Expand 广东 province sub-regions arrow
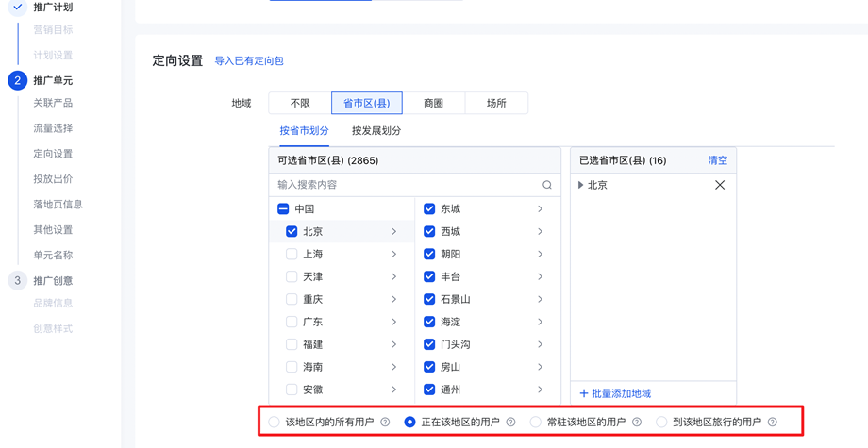 [x=394, y=322]
